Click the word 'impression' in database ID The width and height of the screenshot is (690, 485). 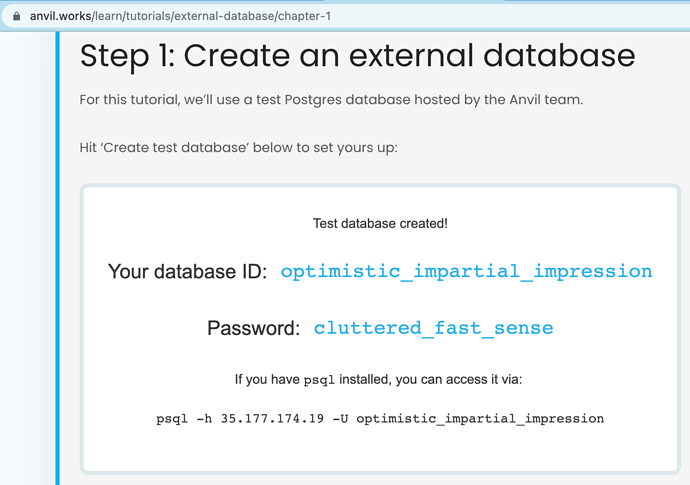click(593, 272)
